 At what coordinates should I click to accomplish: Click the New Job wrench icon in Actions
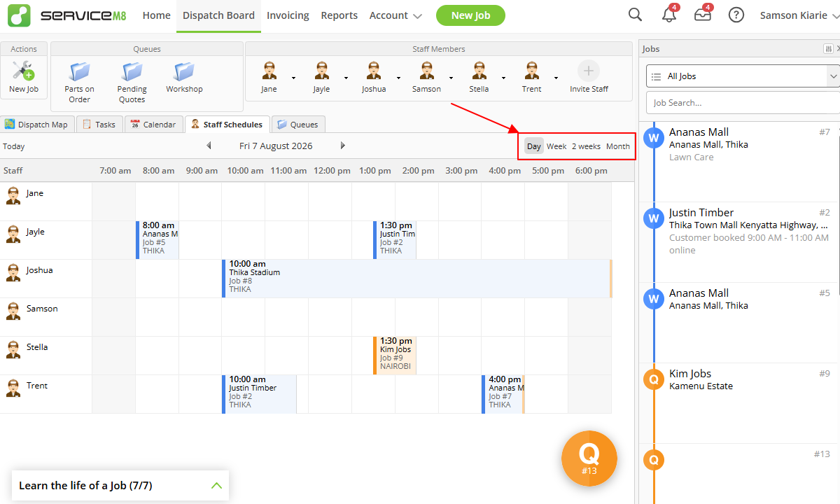tap(24, 71)
